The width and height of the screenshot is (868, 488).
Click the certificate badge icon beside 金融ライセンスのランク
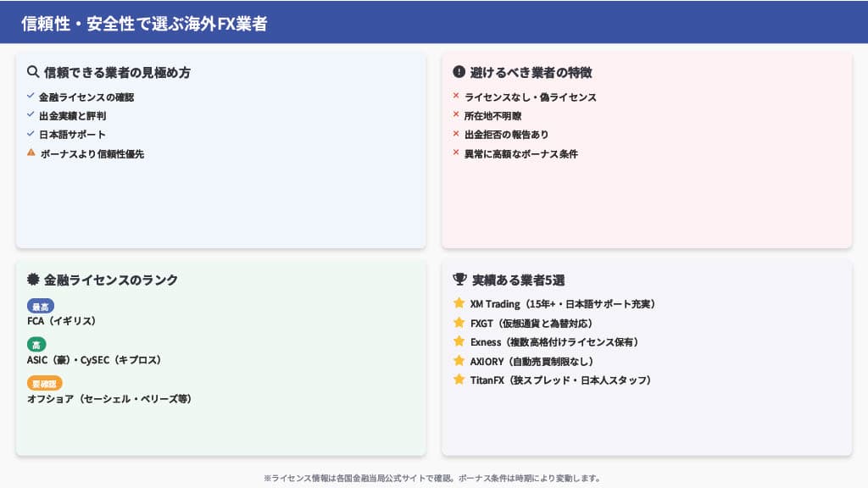tap(33, 280)
